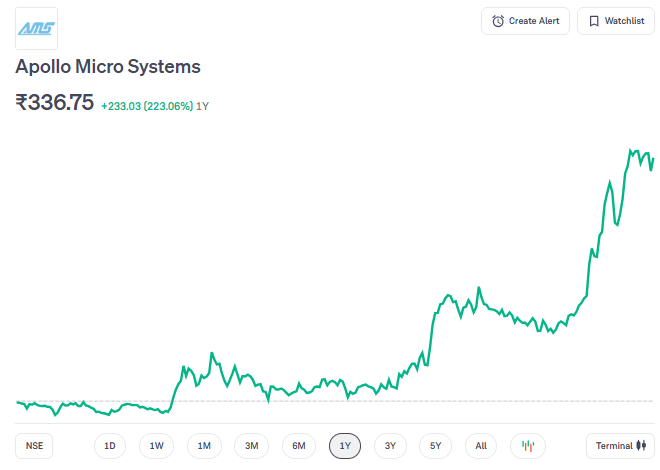Select the active 1Y range
This screenshot has width=660, height=470.
[345, 446]
